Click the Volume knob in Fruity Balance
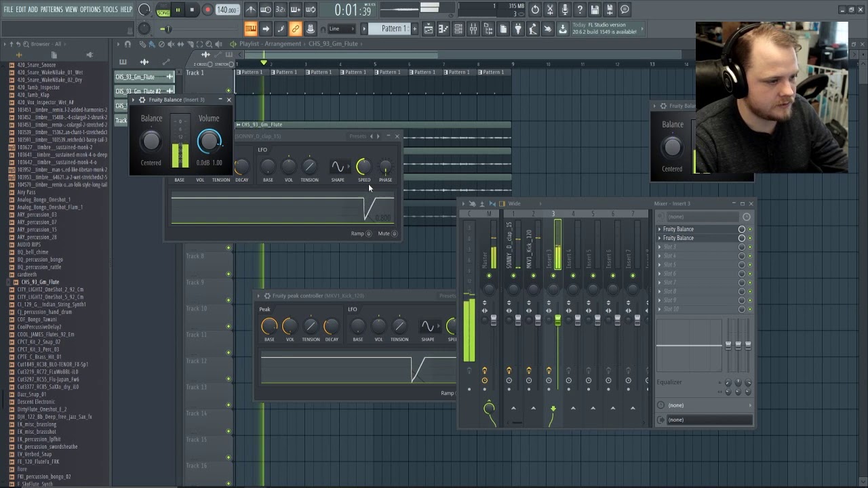Screen dimensions: 868x488 tap(209, 141)
